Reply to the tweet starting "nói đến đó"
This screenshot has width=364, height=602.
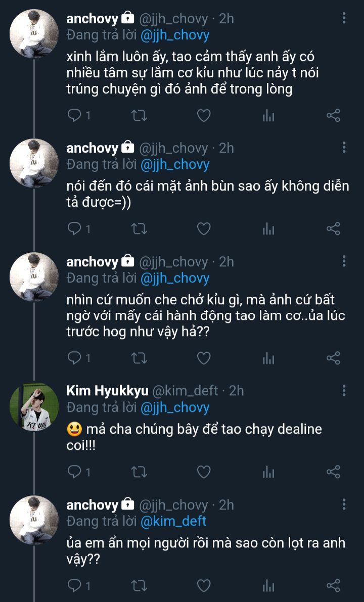[75, 229]
